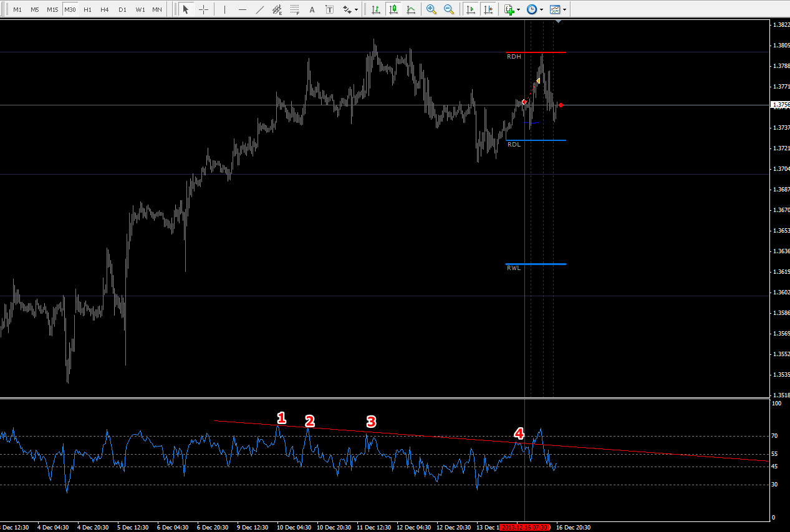790x532 pixels.
Task: Select the M30 timeframe button
Action: coord(70,9)
